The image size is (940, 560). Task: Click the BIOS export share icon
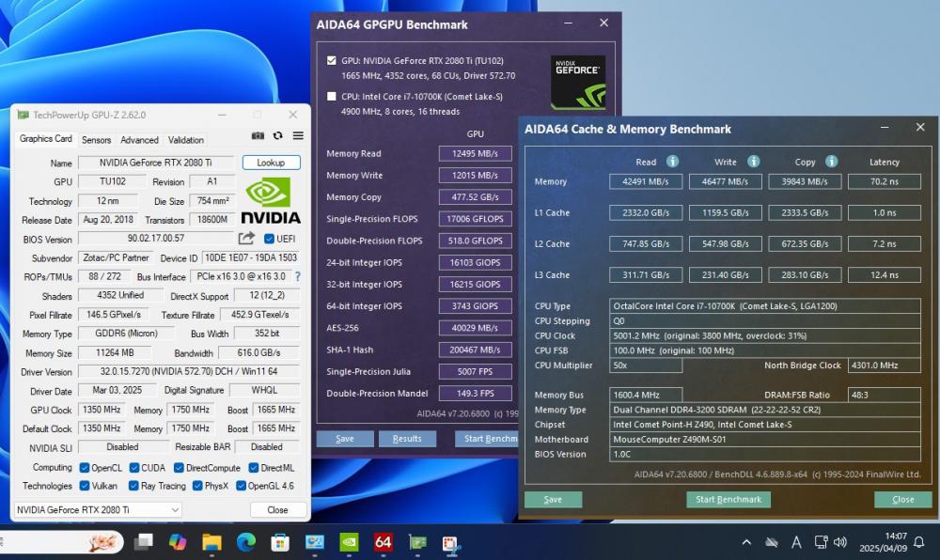point(246,239)
